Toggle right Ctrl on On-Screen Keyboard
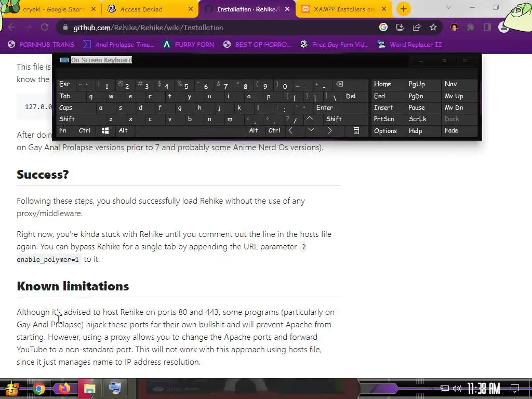Screen dimensions: 532x399 [275, 130]
